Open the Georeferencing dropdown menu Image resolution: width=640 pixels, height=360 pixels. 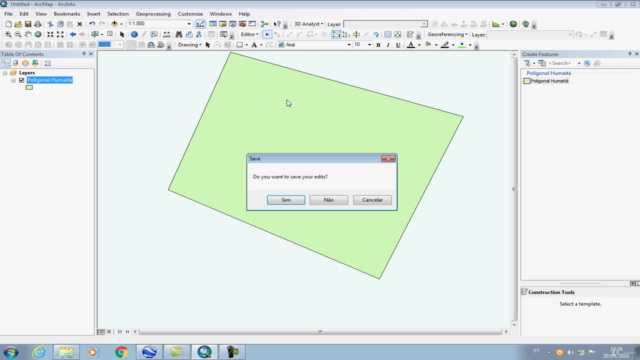click(x=447, y=35)
